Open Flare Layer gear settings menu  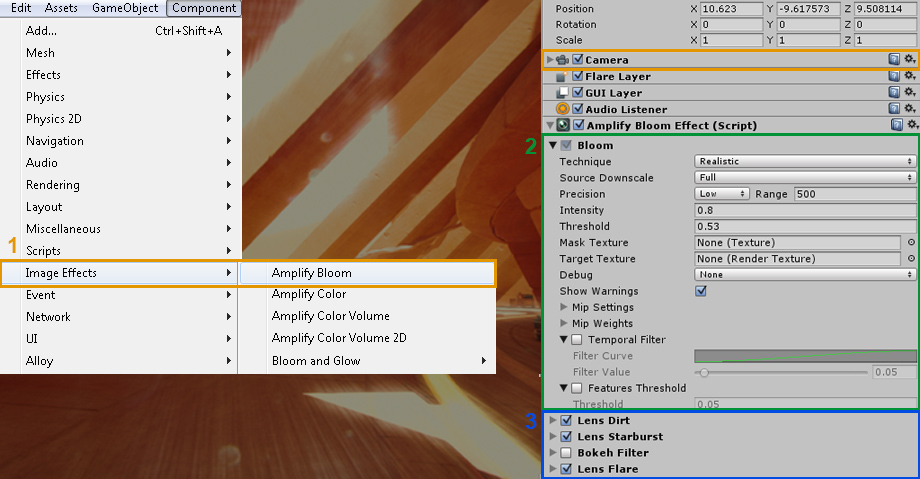[909, 76]
